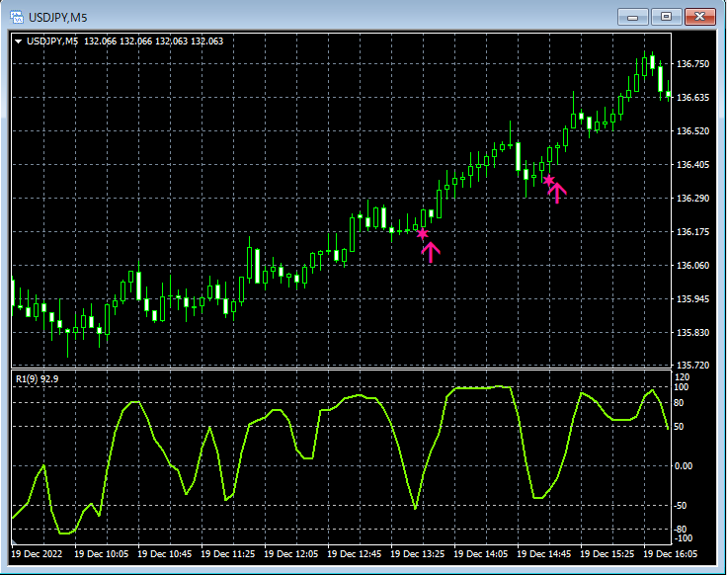
Task: Click the 19 Dec 14:45 time label
Action: point(543,553)
